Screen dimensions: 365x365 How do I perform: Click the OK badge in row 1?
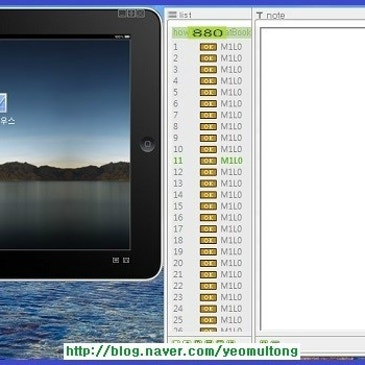click(208, 47)
